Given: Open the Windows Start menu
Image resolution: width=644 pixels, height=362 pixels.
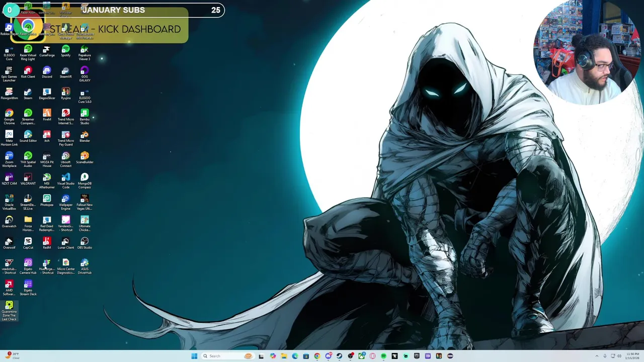Looking at the screenshot, I should click(194, 356).
